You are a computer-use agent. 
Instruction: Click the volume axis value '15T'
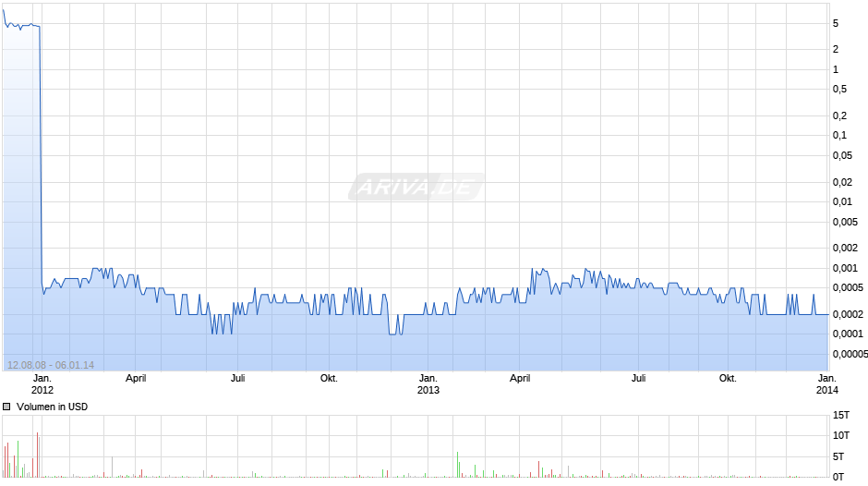pos(841,415)
